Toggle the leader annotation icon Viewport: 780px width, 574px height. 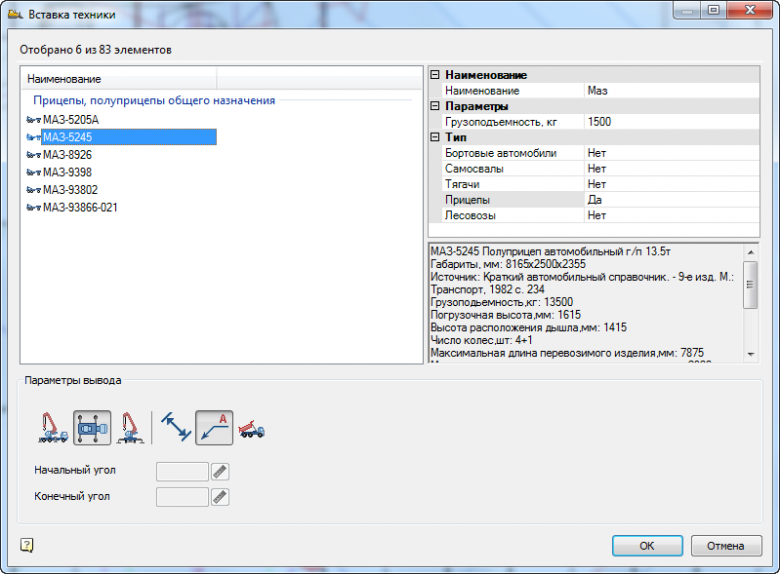click(214, 428)
